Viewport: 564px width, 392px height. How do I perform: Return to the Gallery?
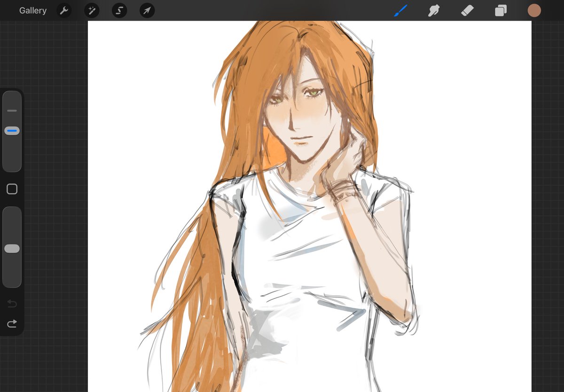pos(33,10)
